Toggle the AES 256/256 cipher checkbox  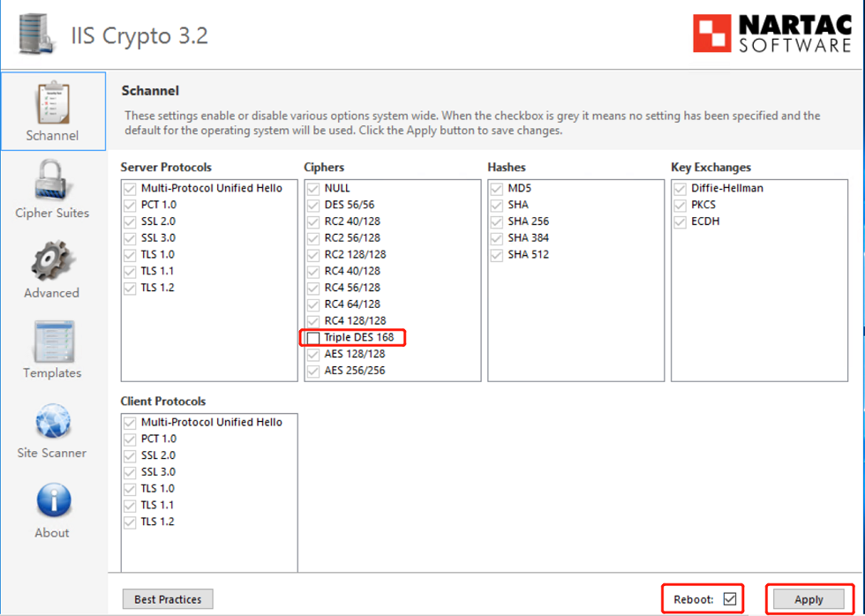313,371
